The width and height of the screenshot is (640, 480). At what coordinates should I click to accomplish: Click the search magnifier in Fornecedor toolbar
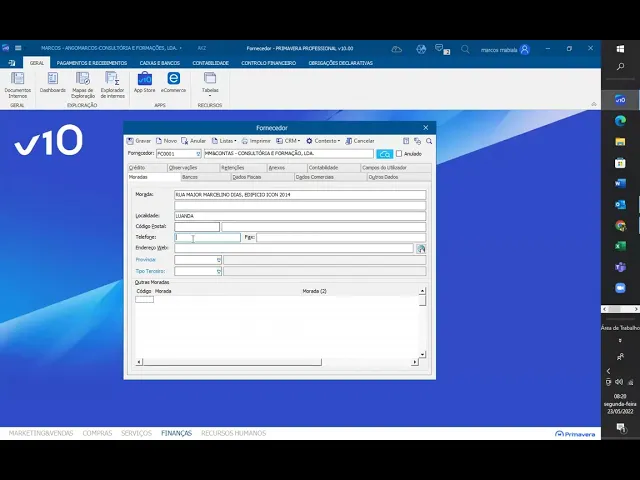(x=429, y=141)
